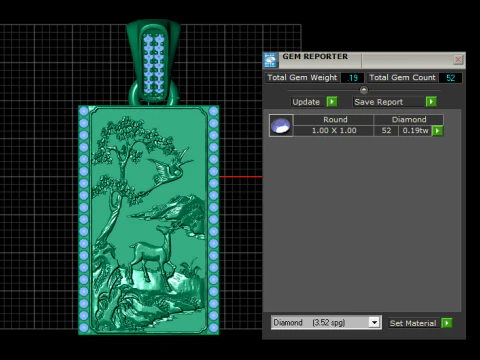Click the Set Material label
The image size is (480, 360).
(413, 323)
